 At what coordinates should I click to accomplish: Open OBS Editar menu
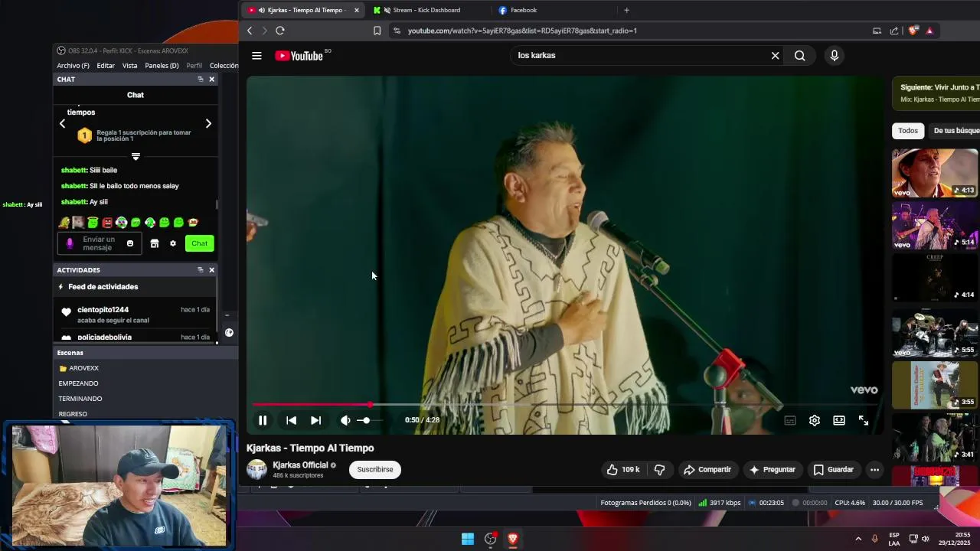[106, 65]
